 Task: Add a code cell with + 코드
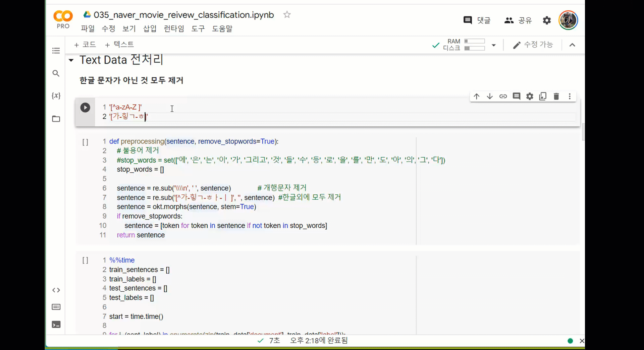tap(85, 45)
